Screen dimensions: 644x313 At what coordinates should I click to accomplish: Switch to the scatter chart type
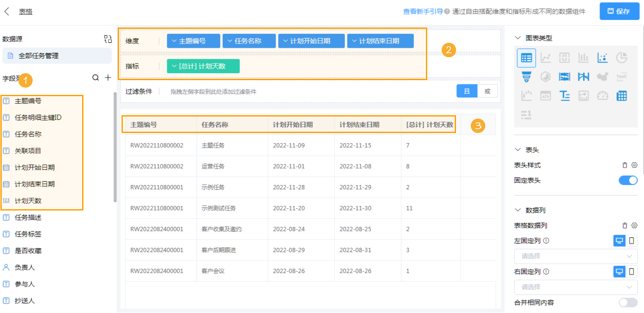click(x=603, y=57)
